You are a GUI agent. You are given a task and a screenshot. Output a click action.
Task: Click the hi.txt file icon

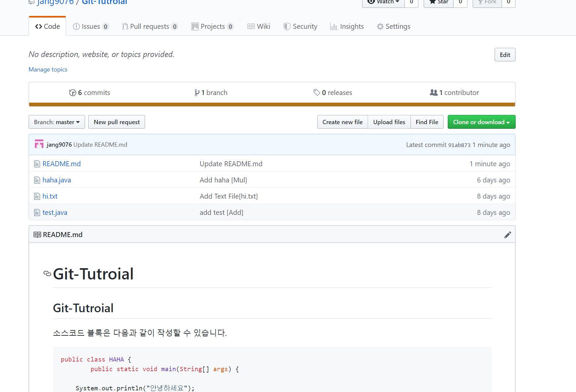37,196
